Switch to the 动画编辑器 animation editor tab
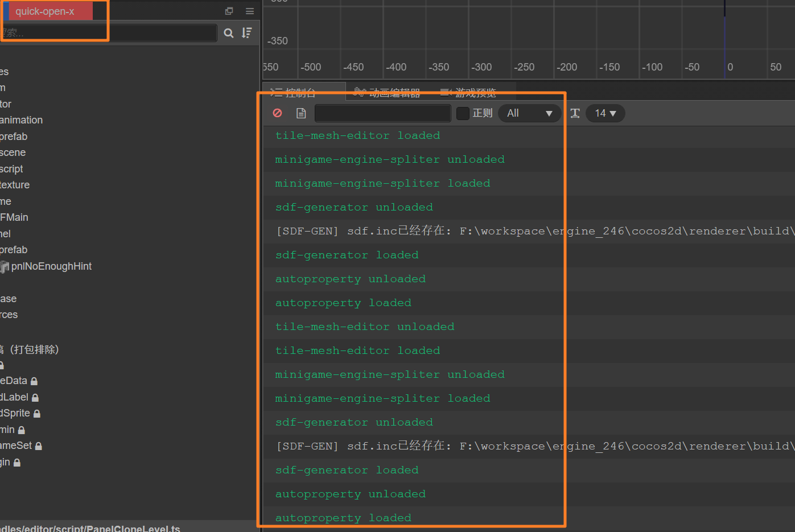The image size is (795, 532). 387,93
